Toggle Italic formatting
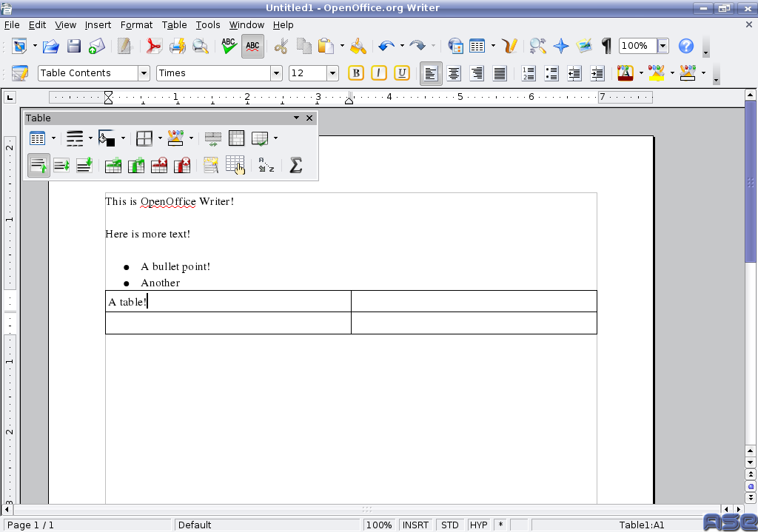Viewport: 758px width, 532px height. tap(378, 73)
